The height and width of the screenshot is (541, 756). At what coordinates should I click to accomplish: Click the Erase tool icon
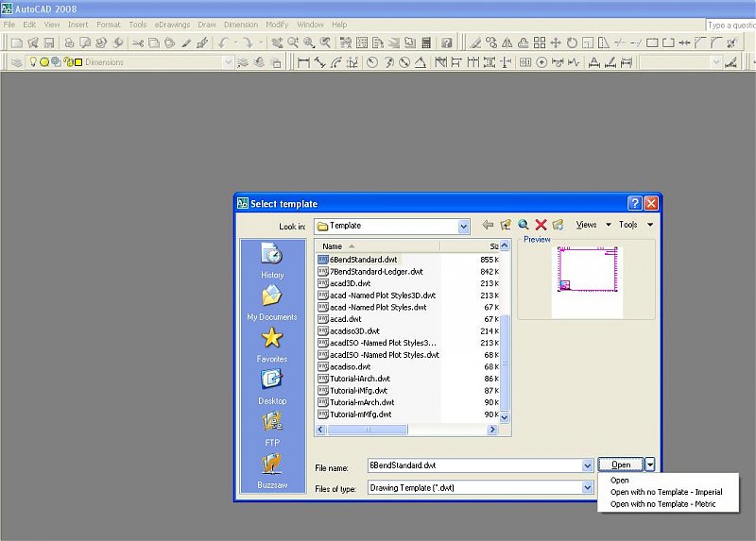coord(475,42)
